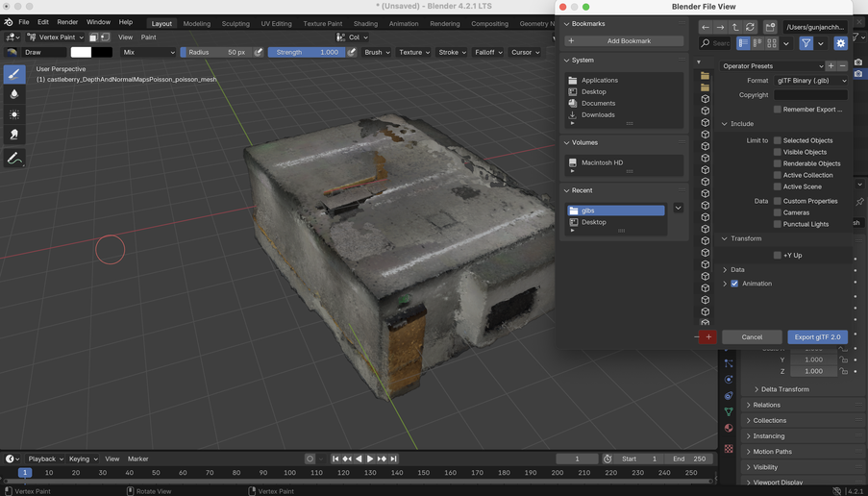Open the Format glTF Binary dropdown

point(811,81)
